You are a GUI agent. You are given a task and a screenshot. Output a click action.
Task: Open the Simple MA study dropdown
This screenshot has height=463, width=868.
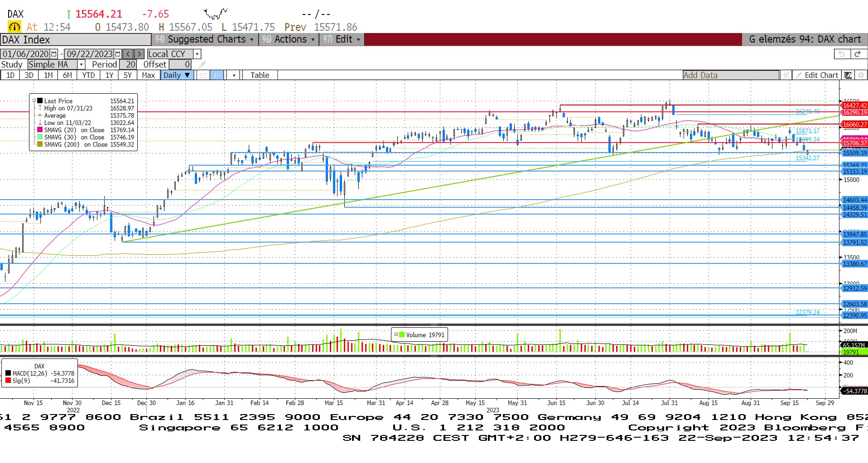point(81,64)
